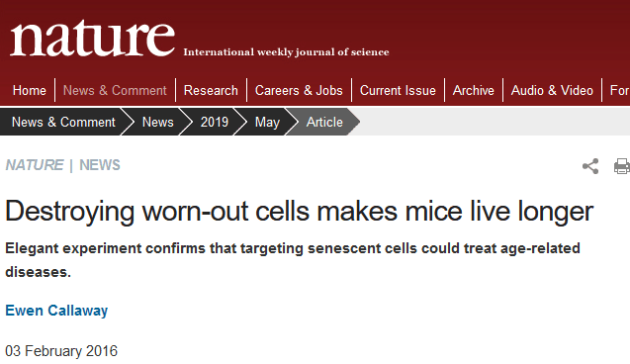Select News & Comment breadcrumb
Screen dimensions: 630x364
tap(63, 122)
